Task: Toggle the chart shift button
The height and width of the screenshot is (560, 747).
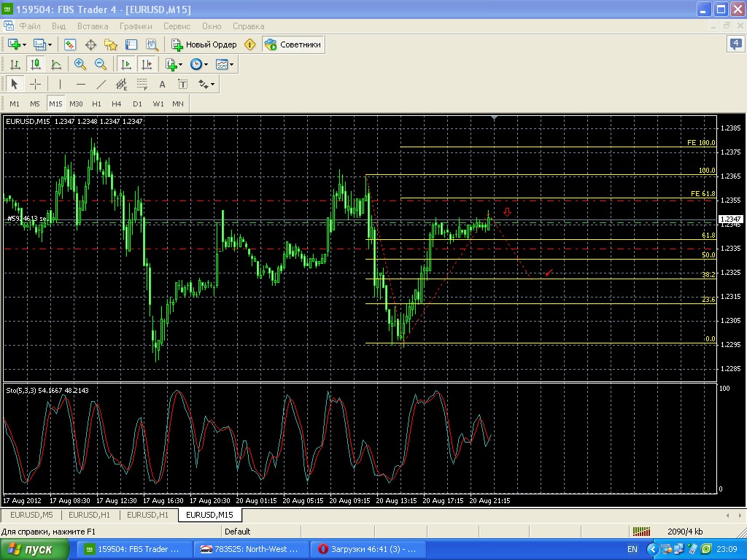Action: point(147,64)
